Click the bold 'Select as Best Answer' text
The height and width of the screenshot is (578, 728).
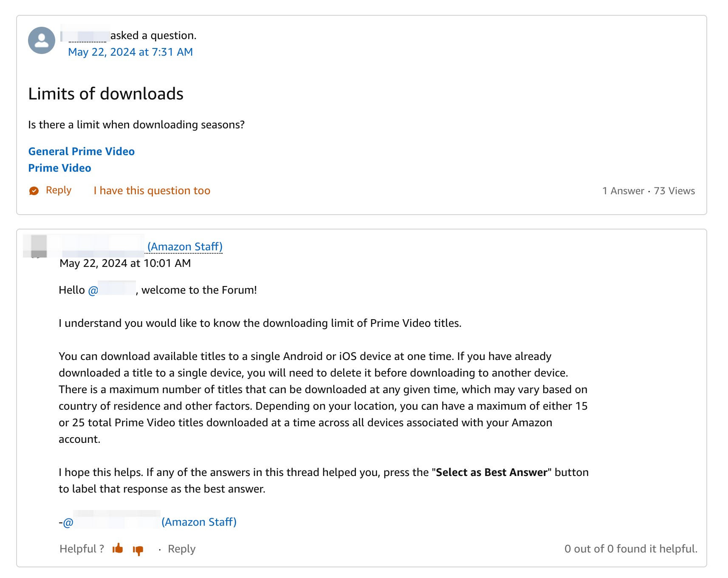491,472
